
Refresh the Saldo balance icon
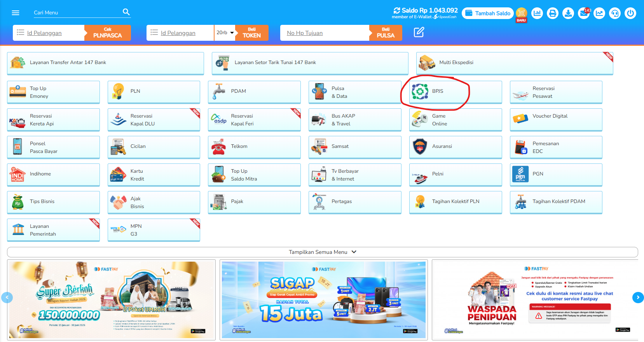pyautogui.click(x=397, y=10)
